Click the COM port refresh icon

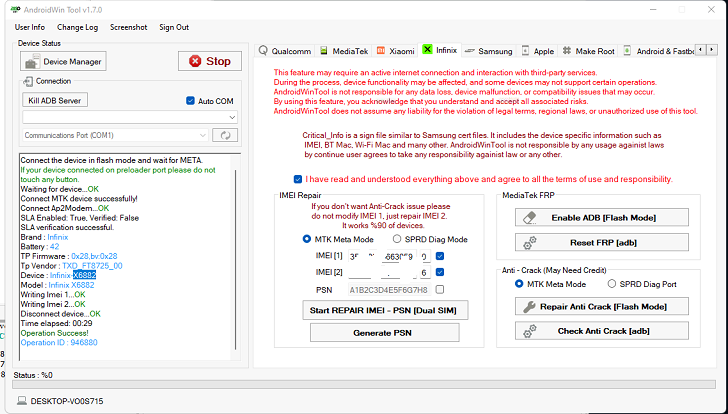click(x=227, y=135)
